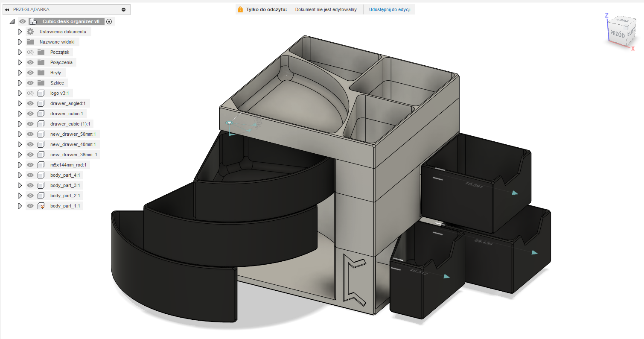644x339 pixels.
Task: Activate the radio dot next to Cubic desk organizer v8
Action: pos(109,21)
